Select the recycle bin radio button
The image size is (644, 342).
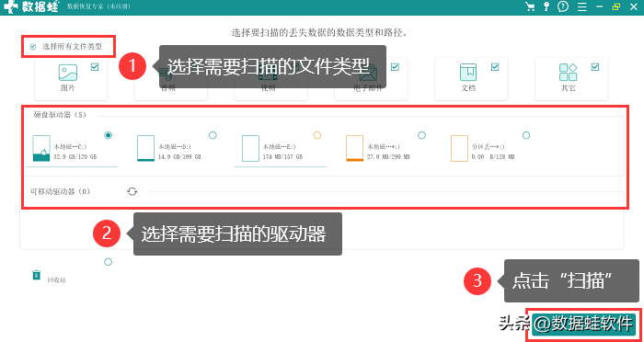pos(108,262)
